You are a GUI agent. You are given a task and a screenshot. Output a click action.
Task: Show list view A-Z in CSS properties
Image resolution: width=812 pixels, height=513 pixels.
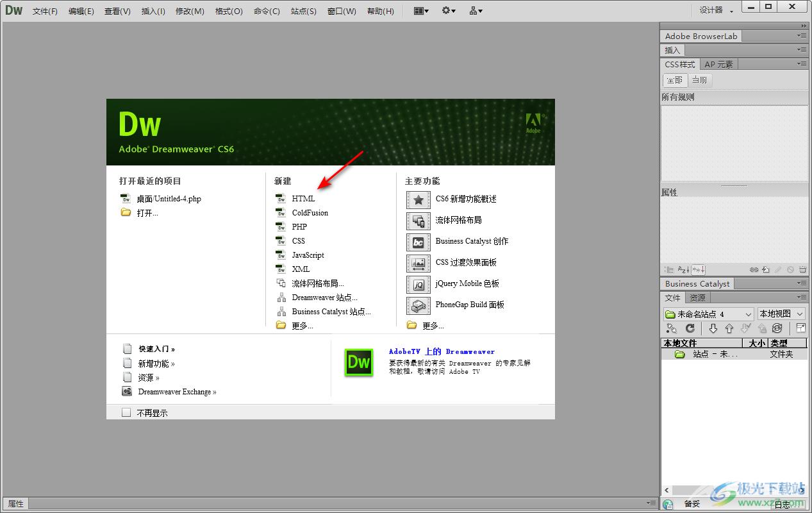[x=683, y=270]
